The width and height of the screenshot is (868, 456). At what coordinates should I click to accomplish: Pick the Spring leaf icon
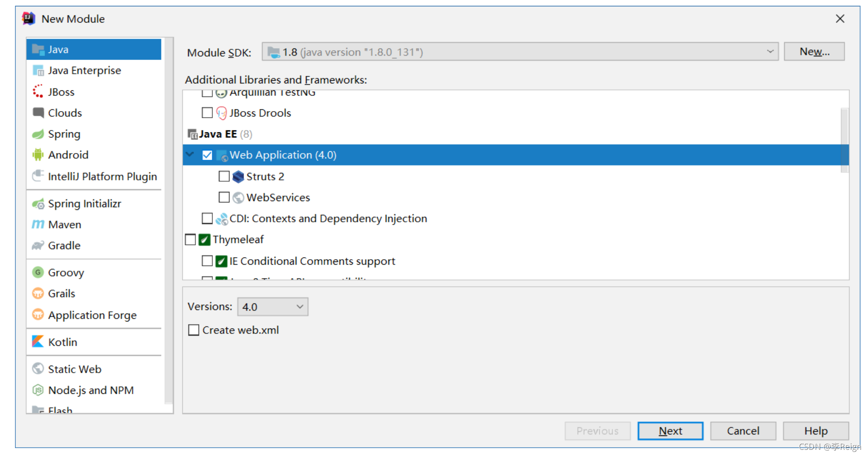click(x=38, y=134)
